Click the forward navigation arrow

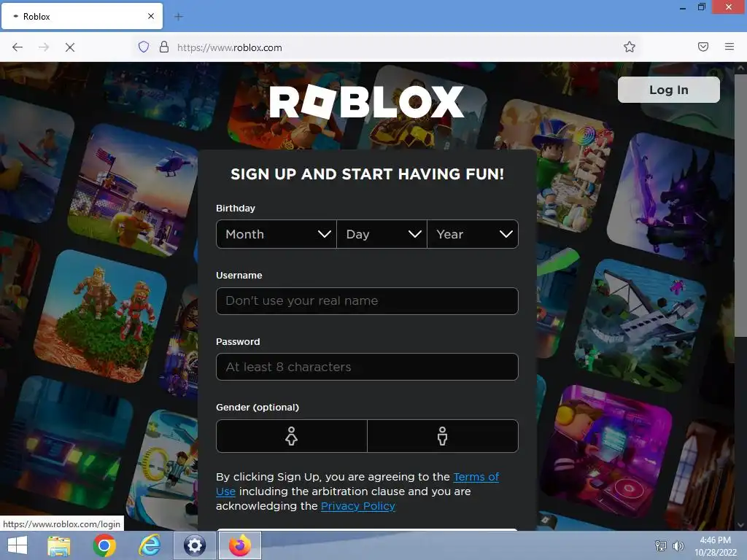pyautogui.click(x=44, y=47)
